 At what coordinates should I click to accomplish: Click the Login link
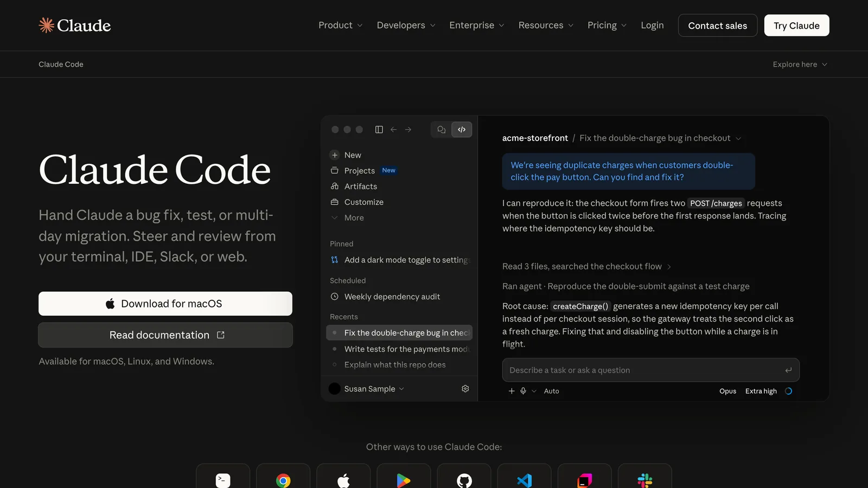point(652,25)
